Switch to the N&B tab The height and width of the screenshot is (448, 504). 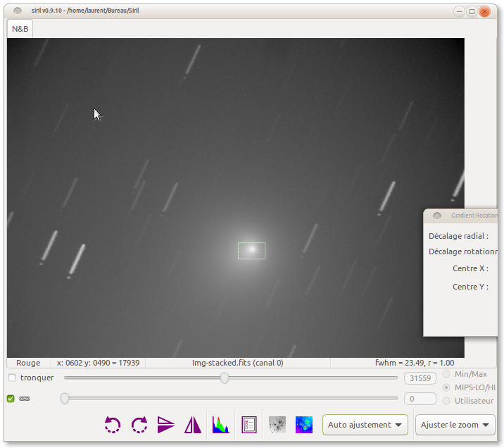(20, 29)
